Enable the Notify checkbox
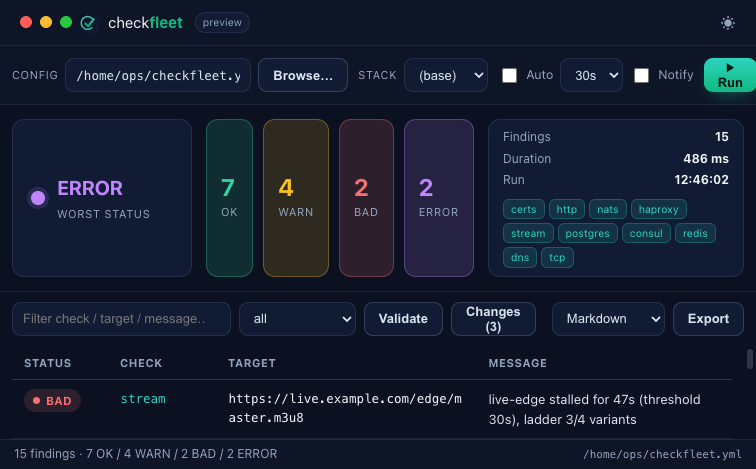Screen dimensions: 756x469 [x=641, y=75]
